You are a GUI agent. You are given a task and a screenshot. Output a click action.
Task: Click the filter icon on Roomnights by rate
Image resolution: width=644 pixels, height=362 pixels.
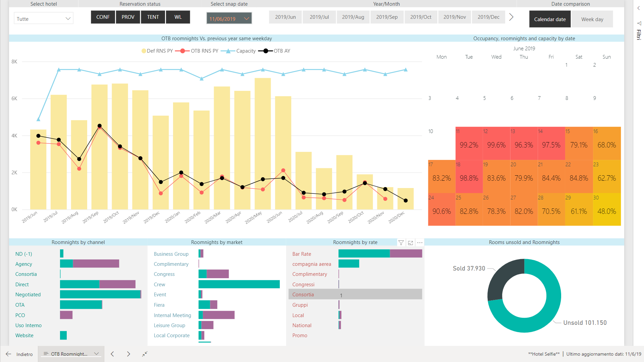pos(401,243)
